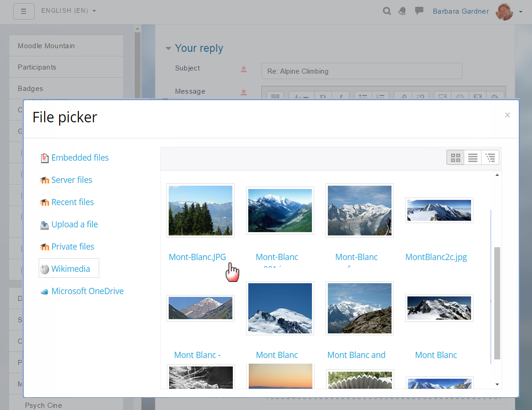Open messages via the chat bubble icon

click(x=418, y=10)
